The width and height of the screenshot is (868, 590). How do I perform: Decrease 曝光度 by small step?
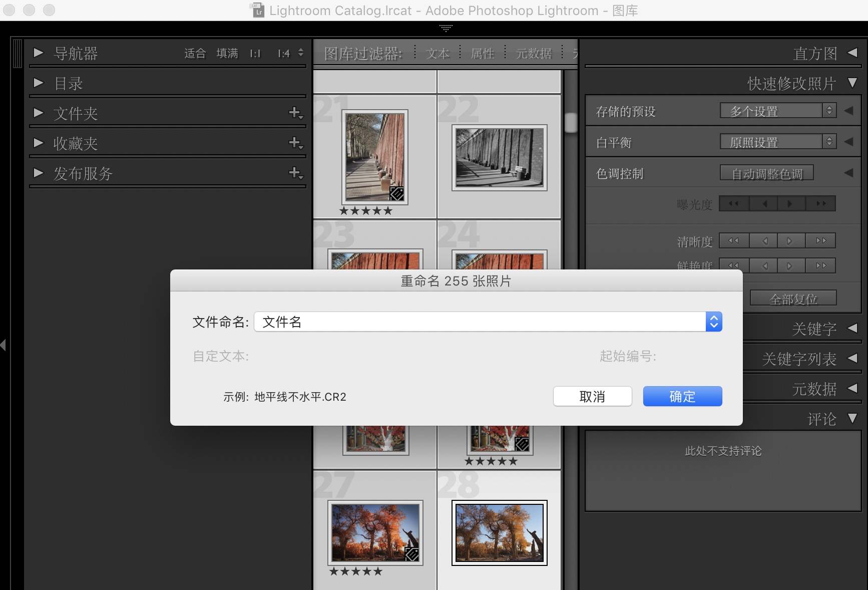click(763, 203)
